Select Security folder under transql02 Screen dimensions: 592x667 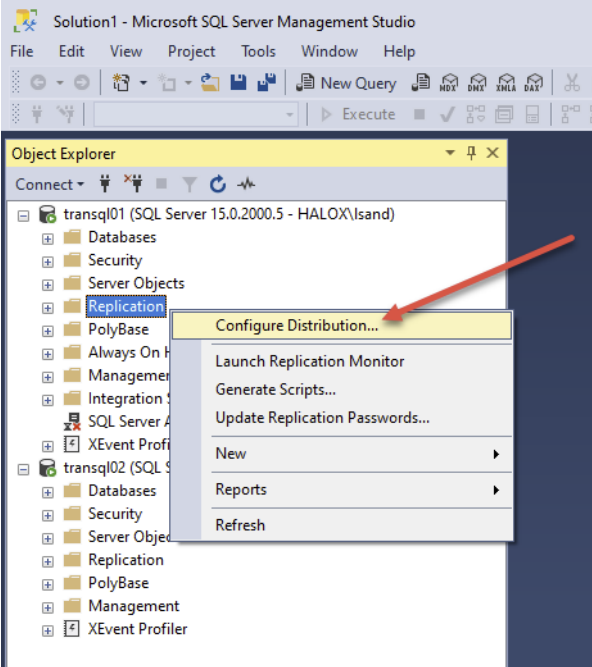coord(115,514)
